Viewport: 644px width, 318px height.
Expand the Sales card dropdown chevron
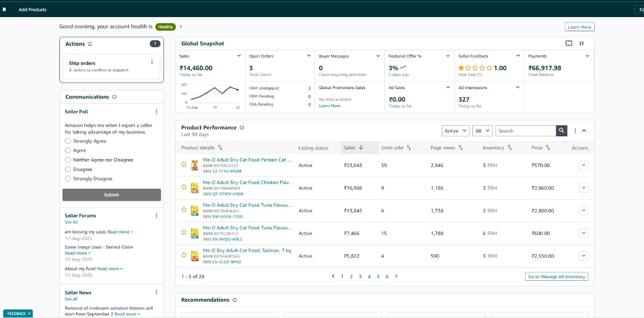pos(239,56)
